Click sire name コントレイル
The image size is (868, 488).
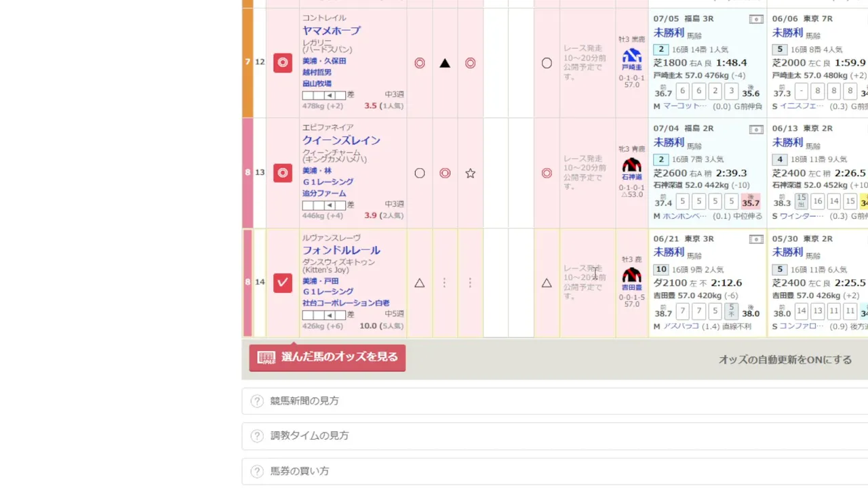324,18
